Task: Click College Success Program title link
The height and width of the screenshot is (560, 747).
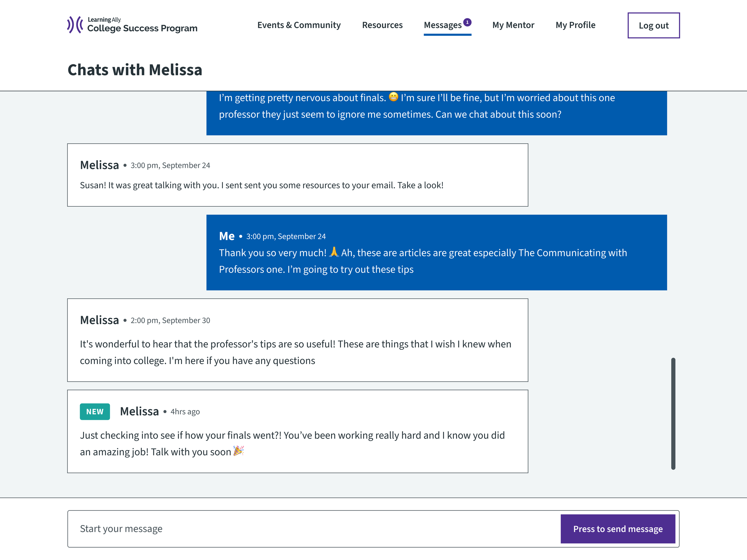Action: (x=142, y=28)
